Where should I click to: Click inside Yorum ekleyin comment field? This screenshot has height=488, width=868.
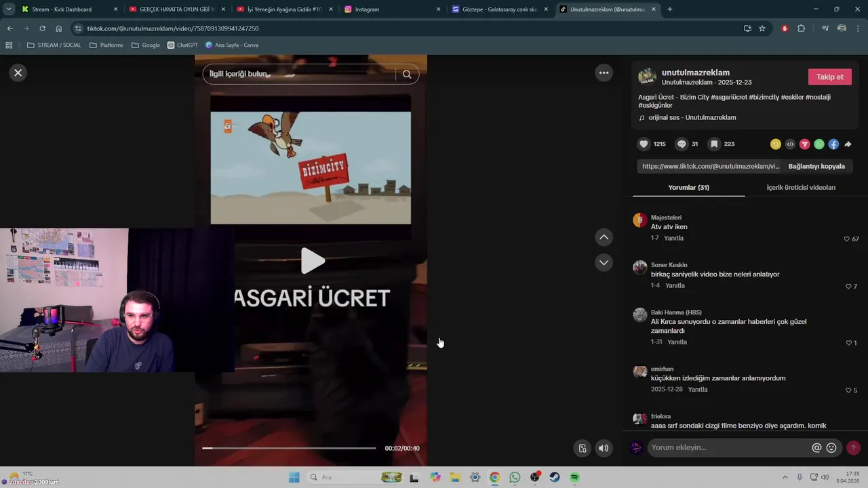tap(729, 447)
